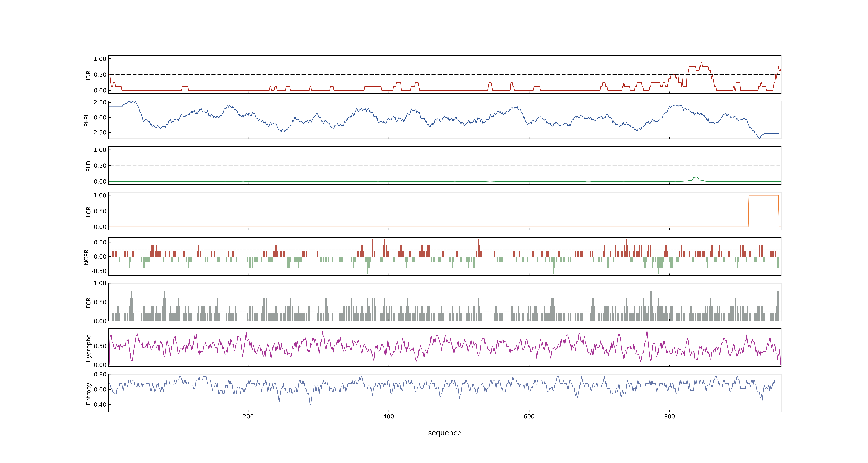
Task: Click the x-axis tick label 800
Action: 670,416
